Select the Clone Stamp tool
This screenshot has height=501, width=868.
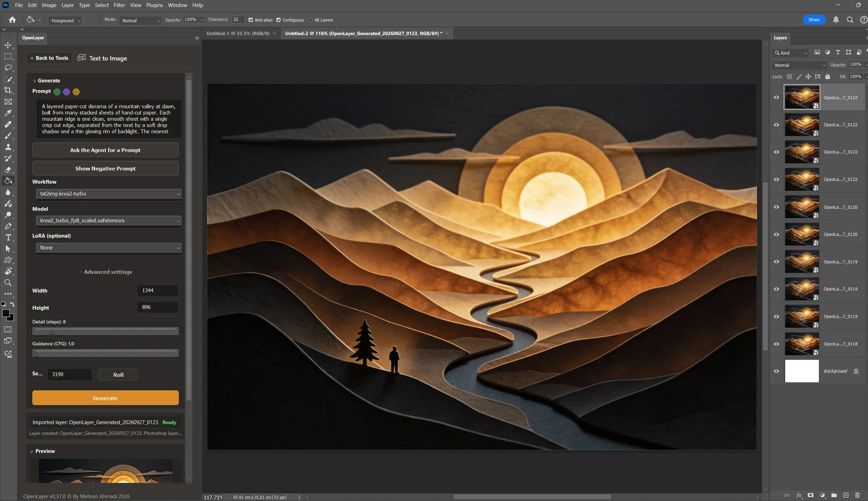click(x=8, y=147)
